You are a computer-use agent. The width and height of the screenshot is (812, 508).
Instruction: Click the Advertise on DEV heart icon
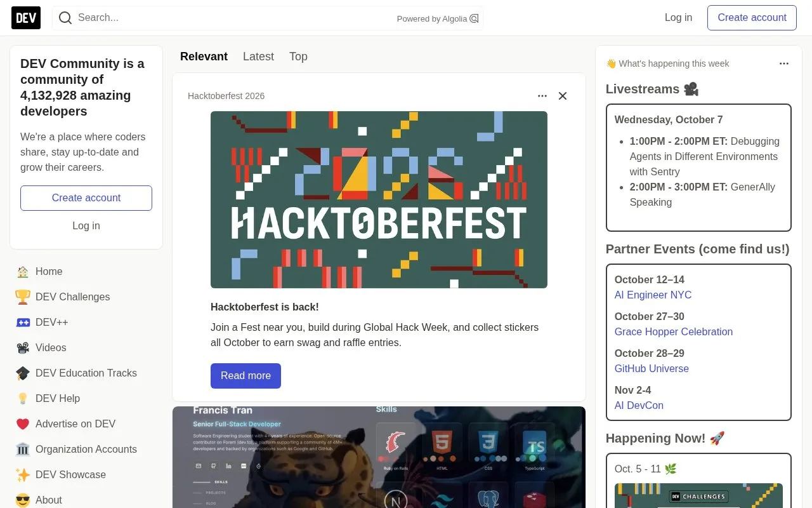(x=23, y=424)
